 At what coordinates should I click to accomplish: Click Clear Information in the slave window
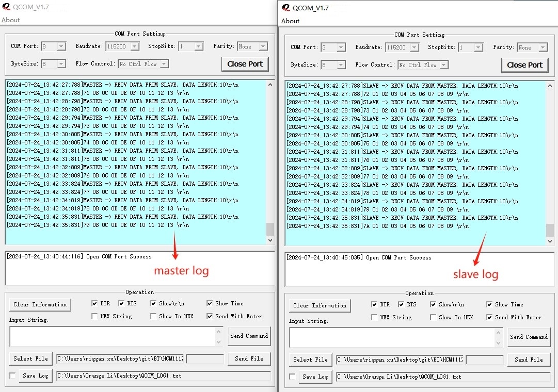[320, 305]
